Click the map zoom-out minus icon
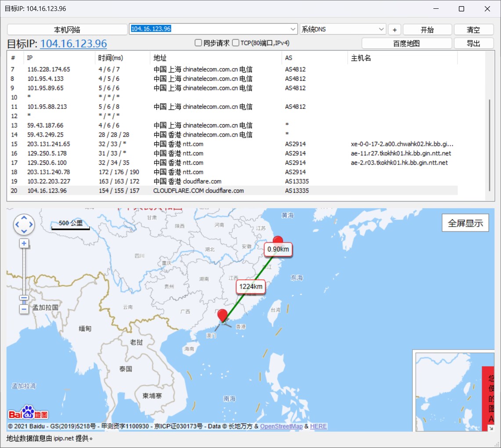Viewport: 501px width, 448px height. (24, 309)
